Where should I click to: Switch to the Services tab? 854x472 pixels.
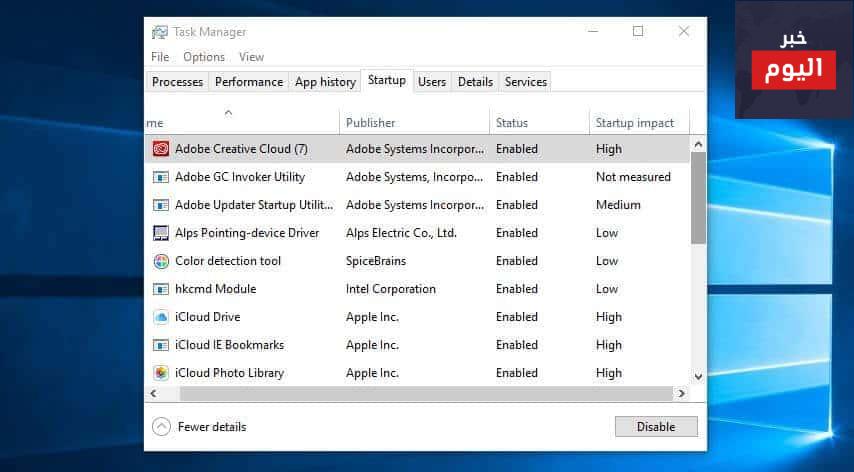526,82
